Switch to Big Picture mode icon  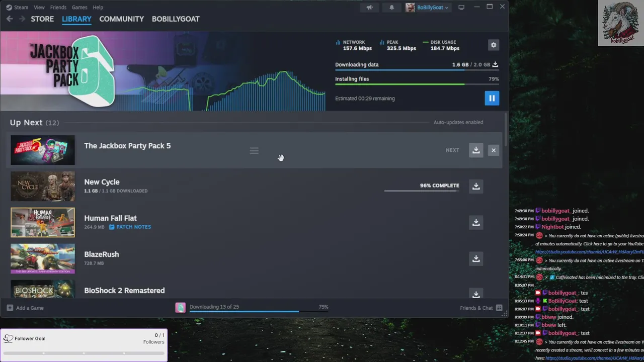pyautogui.click(x=461, y=8)
